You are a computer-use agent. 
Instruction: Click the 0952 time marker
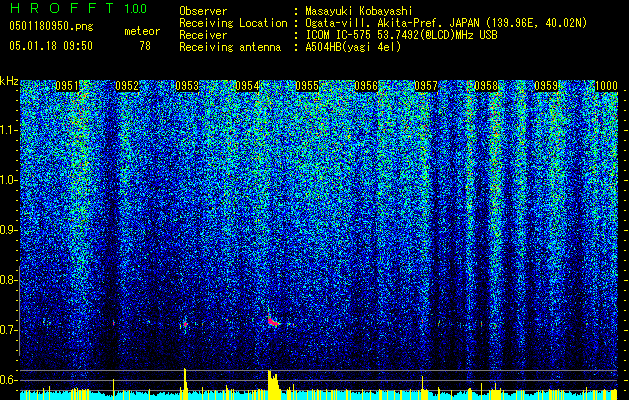[127, 86]
